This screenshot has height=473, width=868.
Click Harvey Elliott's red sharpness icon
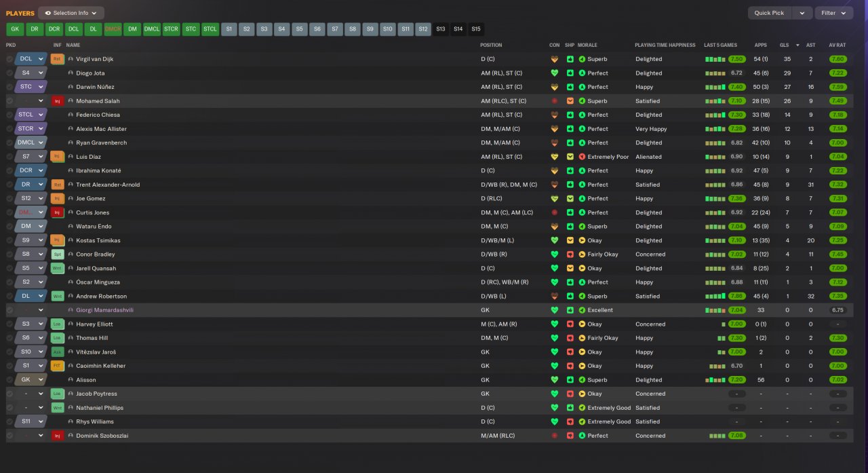point(570,324)
